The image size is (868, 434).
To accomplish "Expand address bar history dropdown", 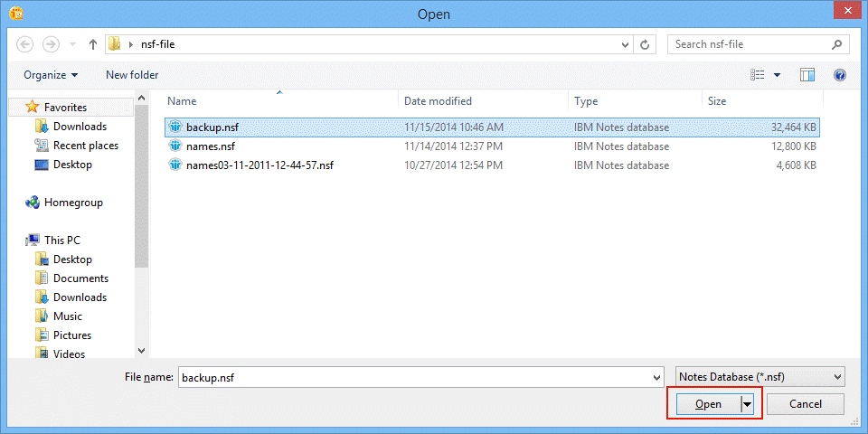I will [625, 45].
